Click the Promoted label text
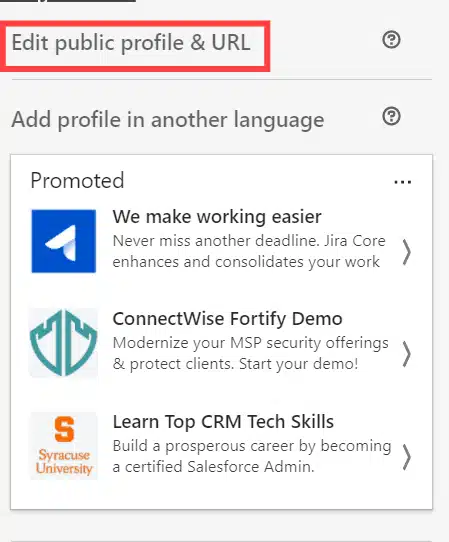The width and height of the screenshot is (449, 542). pos(77,180)
